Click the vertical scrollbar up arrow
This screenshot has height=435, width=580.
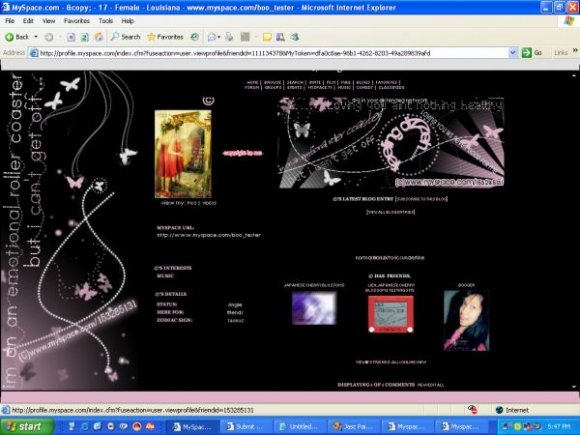pos(574,75)
